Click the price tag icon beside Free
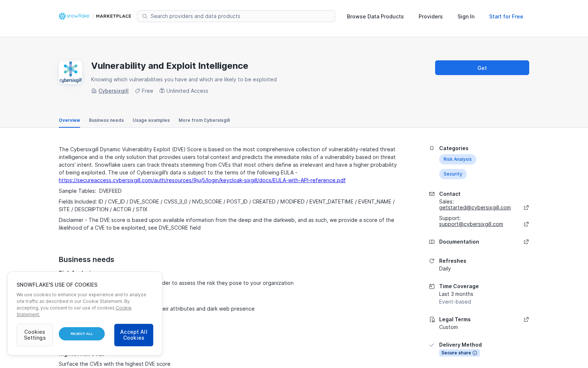This screenshot has height=368, width=588. 137,91
